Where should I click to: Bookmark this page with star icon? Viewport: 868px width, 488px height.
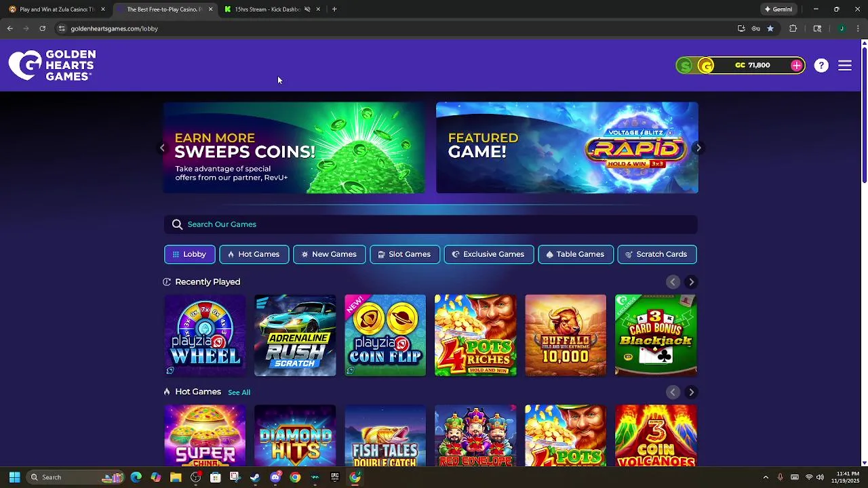[770, 28]
